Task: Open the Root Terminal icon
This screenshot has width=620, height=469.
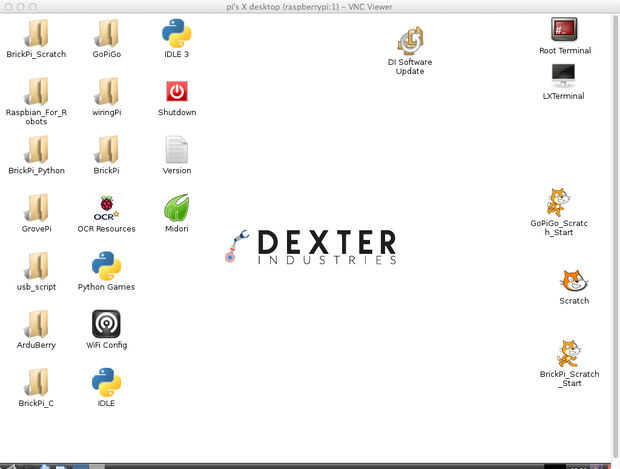Action: pyautogui.click(x=564, y=29)
